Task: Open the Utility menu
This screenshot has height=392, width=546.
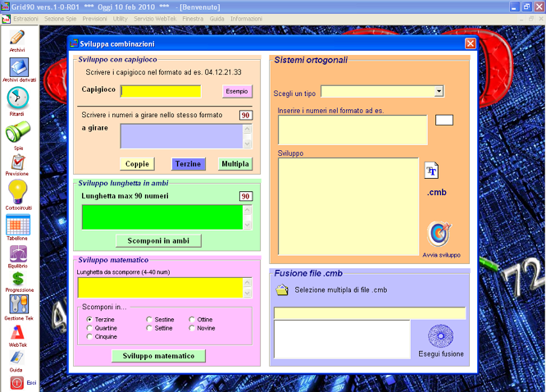Action: [121, 18]
